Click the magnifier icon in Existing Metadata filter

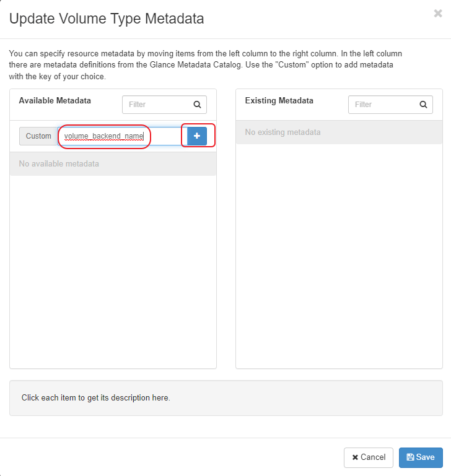[424, 105]
